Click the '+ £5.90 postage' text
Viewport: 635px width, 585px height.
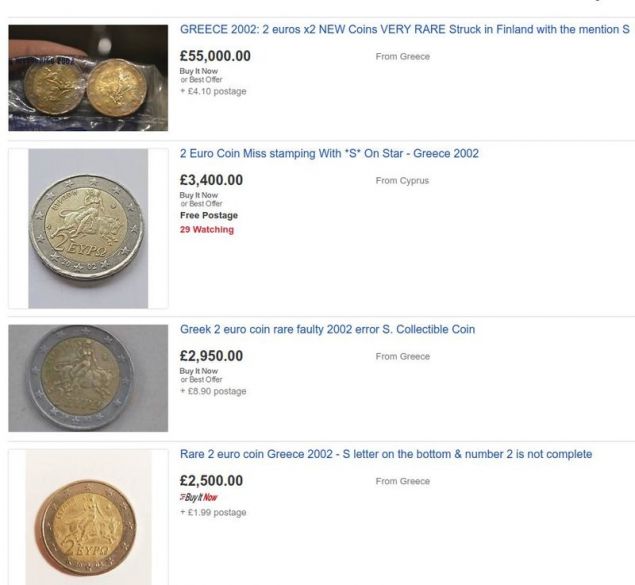(x=212, y=391)
